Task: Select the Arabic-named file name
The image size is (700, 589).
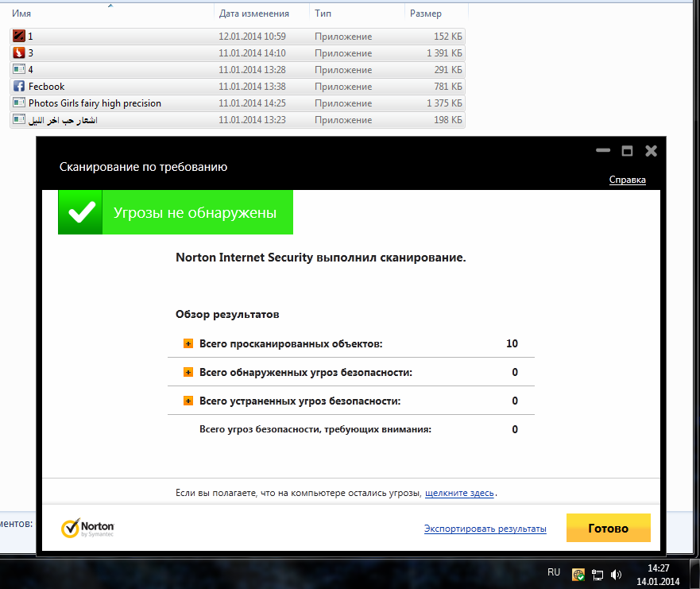Action: (63, 120)
